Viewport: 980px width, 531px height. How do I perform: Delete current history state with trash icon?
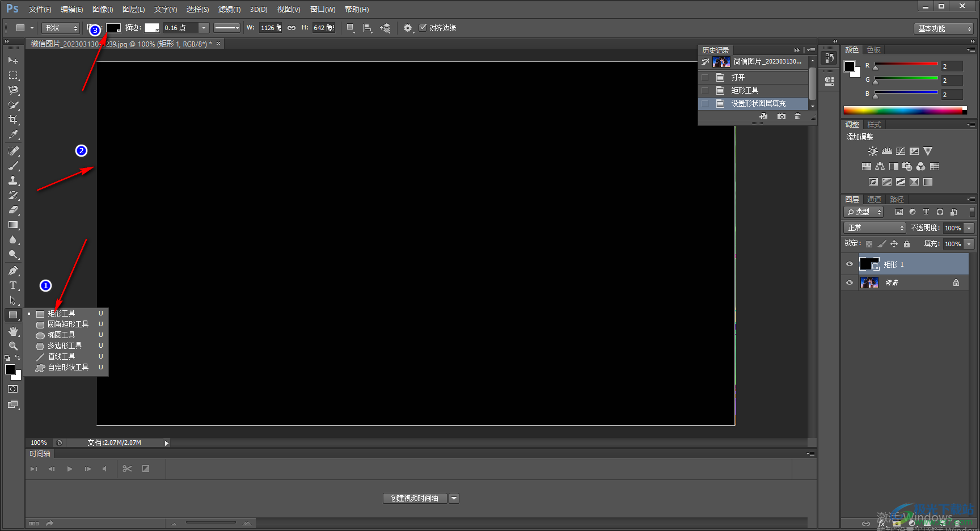[798, 116]
